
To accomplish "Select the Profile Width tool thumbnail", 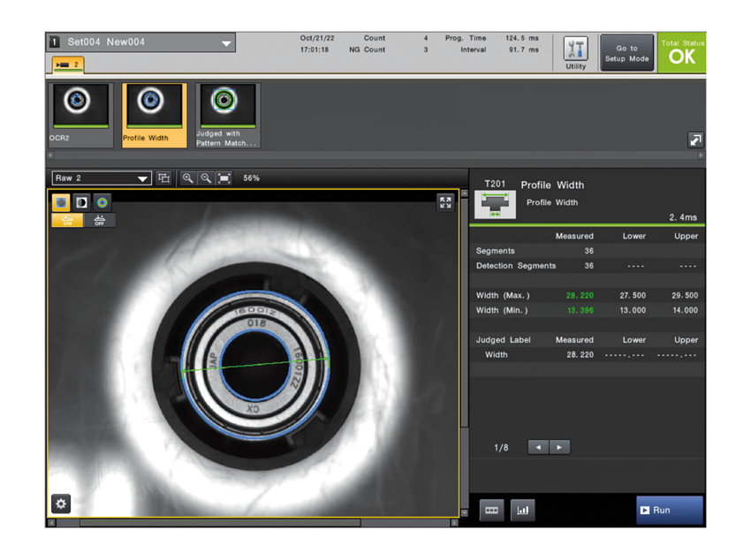I will coord(155,115).
